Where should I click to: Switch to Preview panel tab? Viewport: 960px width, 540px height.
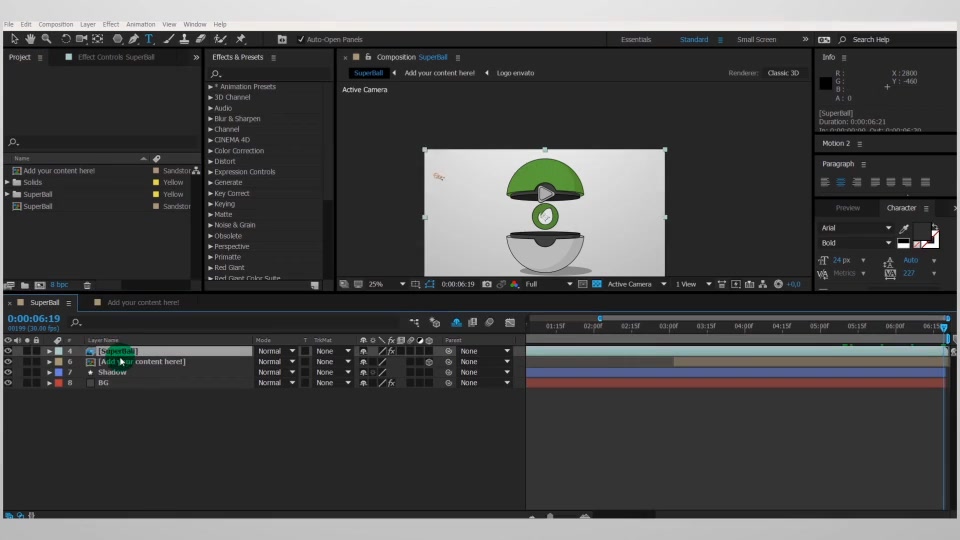(847, 208)
